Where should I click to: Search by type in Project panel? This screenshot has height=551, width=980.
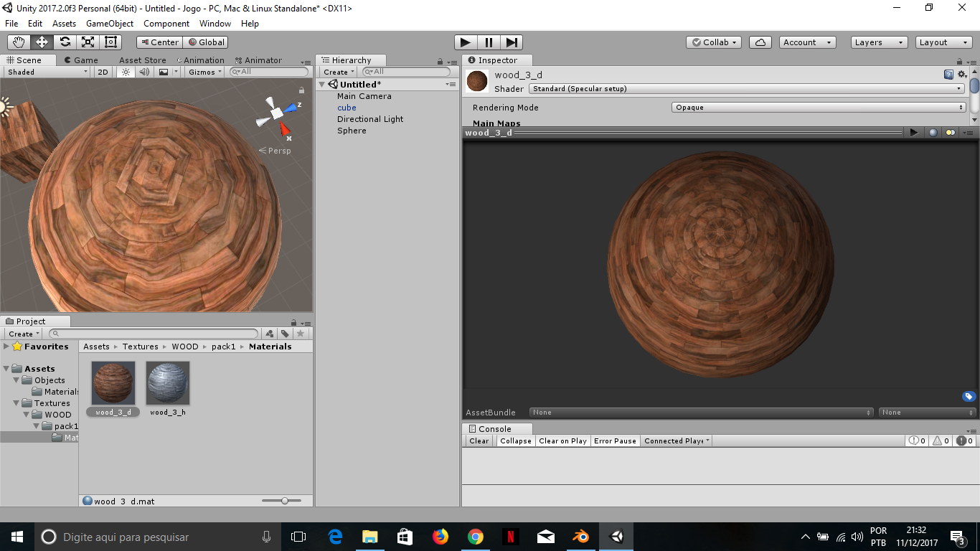coord(270,334)
